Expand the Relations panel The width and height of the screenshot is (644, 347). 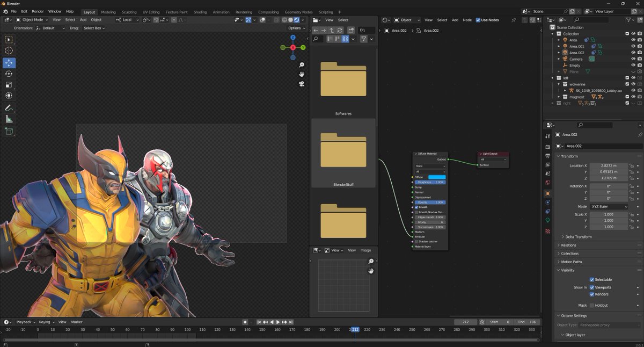click(568, 245)
